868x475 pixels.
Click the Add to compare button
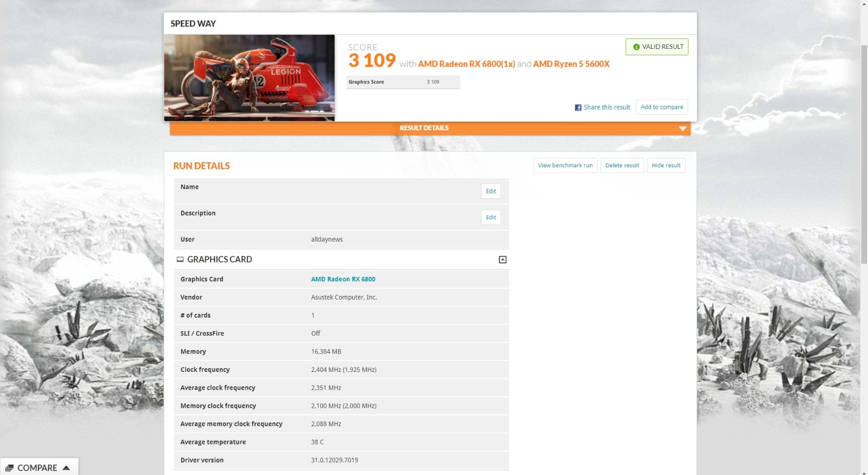(662, 107)
